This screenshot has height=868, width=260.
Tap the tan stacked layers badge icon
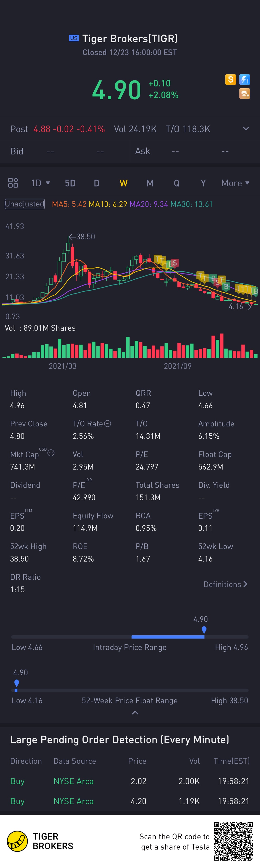tap(245, 94)
